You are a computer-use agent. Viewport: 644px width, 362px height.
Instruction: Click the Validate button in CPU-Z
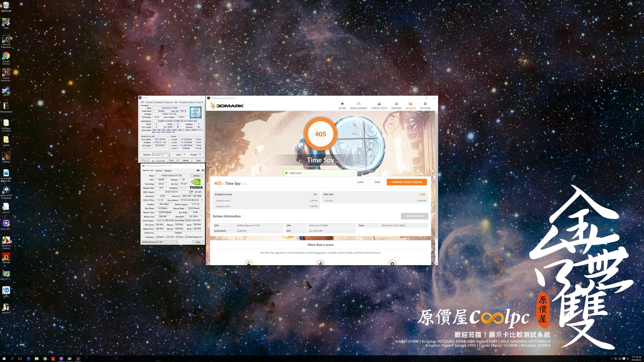coord(185,160)
